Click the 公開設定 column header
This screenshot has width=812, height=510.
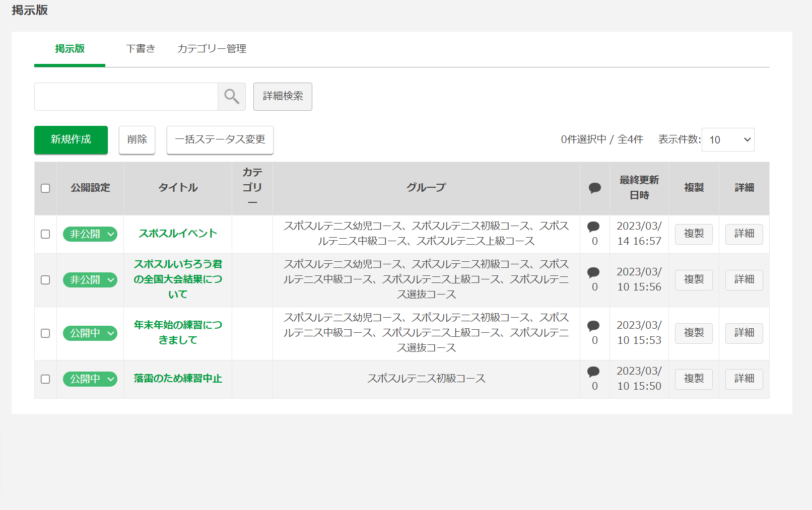90,188
